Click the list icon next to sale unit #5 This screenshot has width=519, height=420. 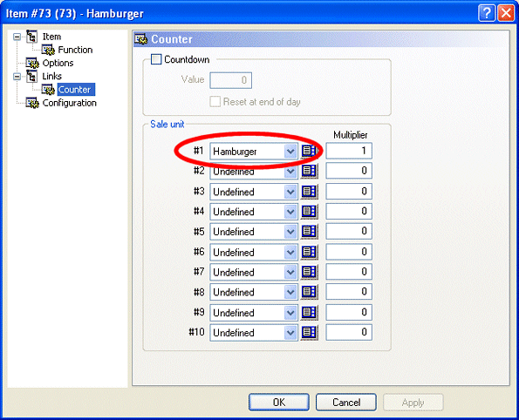pyautogui.click(x=309, y=232)
